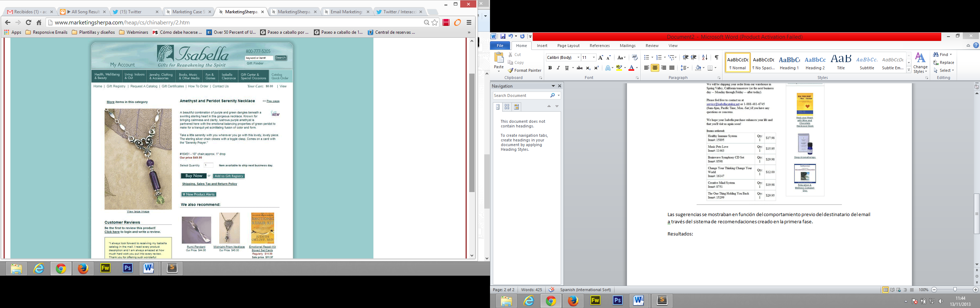
Task: Click the necklace product image on Isabella page
Action: (138, 159)
